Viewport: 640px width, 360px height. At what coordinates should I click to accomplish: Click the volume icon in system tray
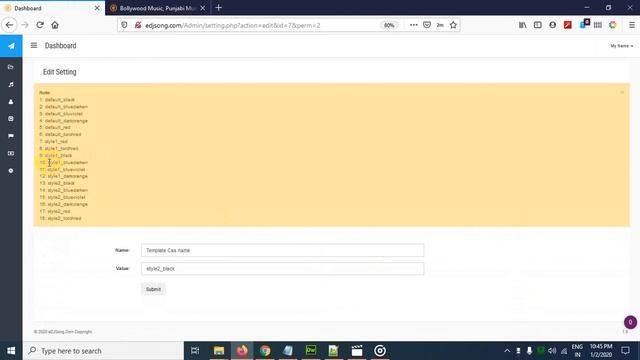(552, 351)
